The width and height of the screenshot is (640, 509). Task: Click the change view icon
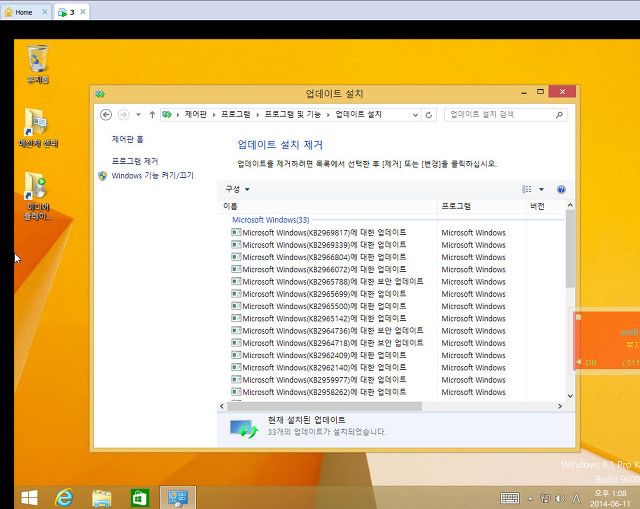[x=527, y=189]
